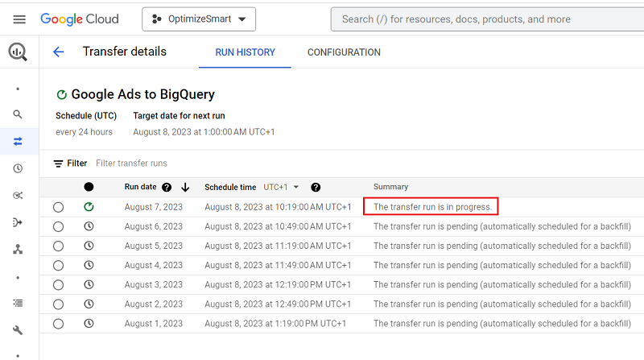644x360 pixels.
Task: Open the Analytics Hub sidebar icon
Action: pyautogui.click(x=18, y=195)
